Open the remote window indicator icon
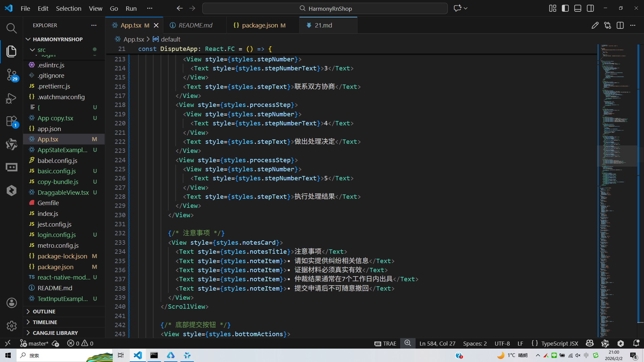Viewport: 644px width, 362px height. click(8, 343)
